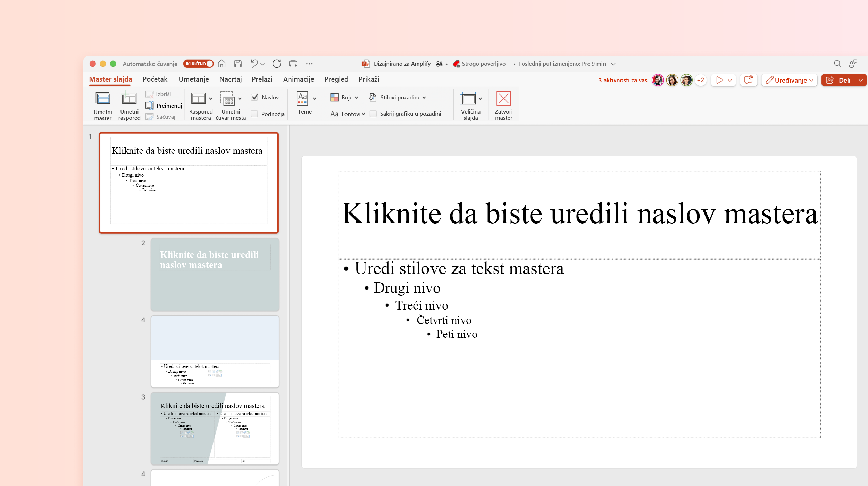Click Preimenuj to rename layout
Image resolution: width=868 pixels, height=486 pixels.
click(x=164, y=106)
